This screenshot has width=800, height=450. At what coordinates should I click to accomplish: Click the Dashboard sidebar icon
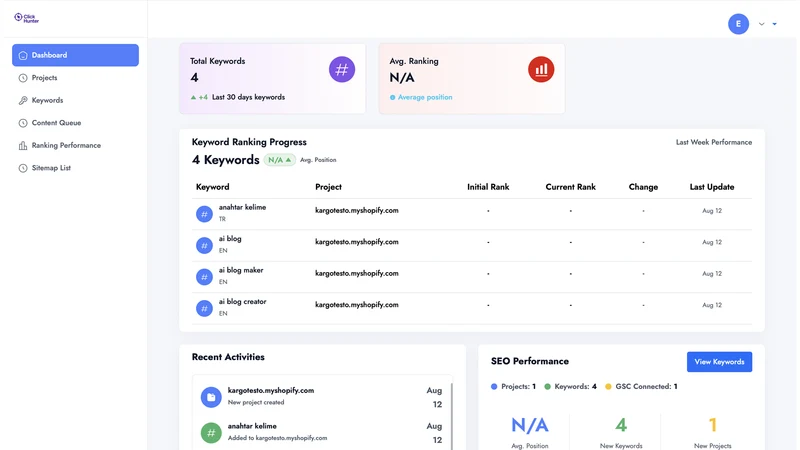pos(23,56)
